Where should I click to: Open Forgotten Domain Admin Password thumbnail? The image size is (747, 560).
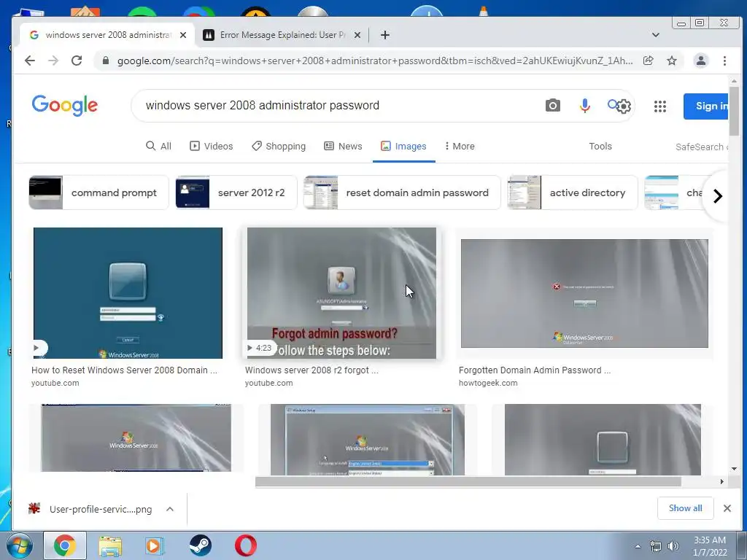coord(584,293)
